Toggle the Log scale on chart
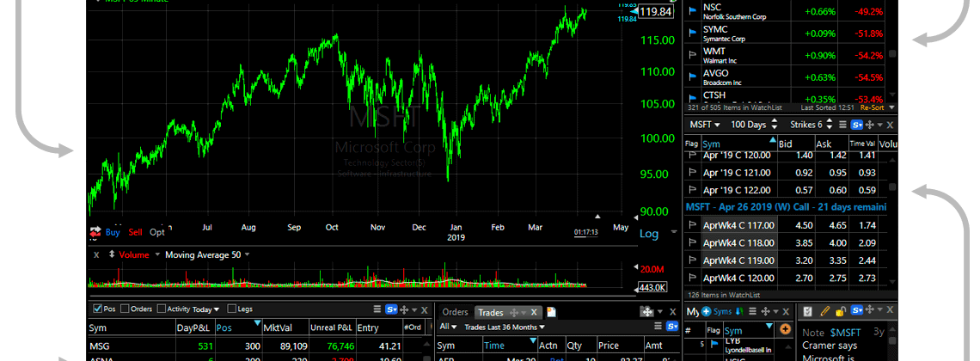980x361 pixels. pos(649,234)
